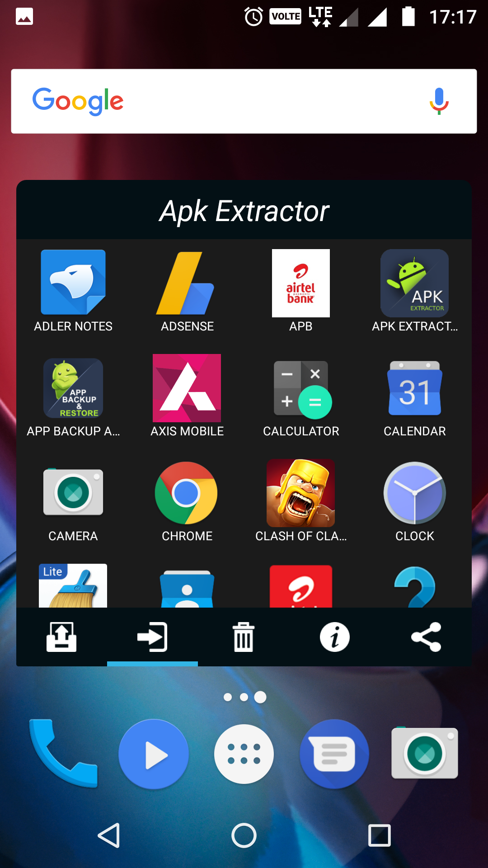Switch to the extract arrow tab
Screen dimensions: 488x868
152,637
